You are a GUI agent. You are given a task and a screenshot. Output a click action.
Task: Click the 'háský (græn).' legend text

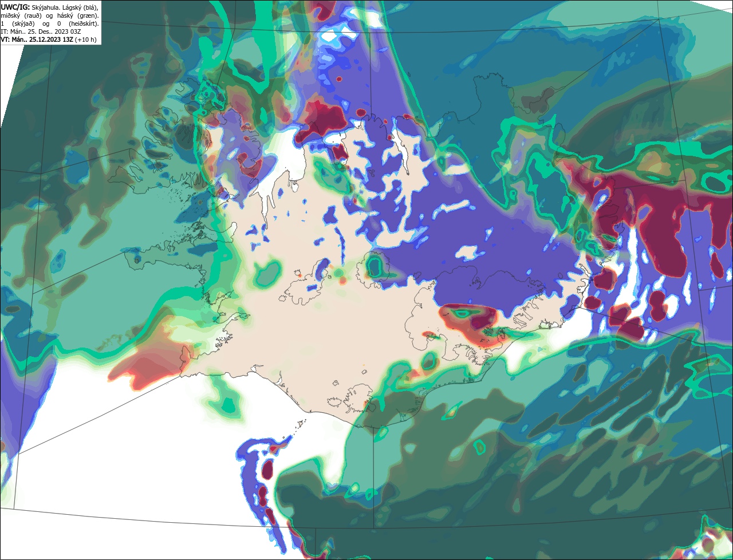point(78,16)
